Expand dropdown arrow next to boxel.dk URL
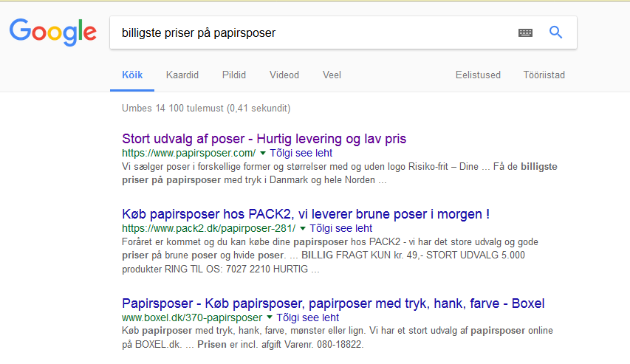 [x=270, y=317]
